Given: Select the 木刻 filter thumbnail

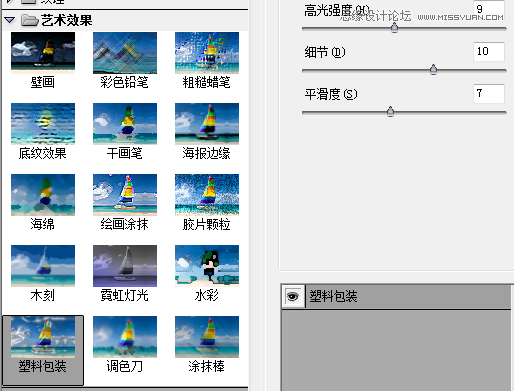Looking at the screenshot, I should pyautogui.click(x=43, y=266).
